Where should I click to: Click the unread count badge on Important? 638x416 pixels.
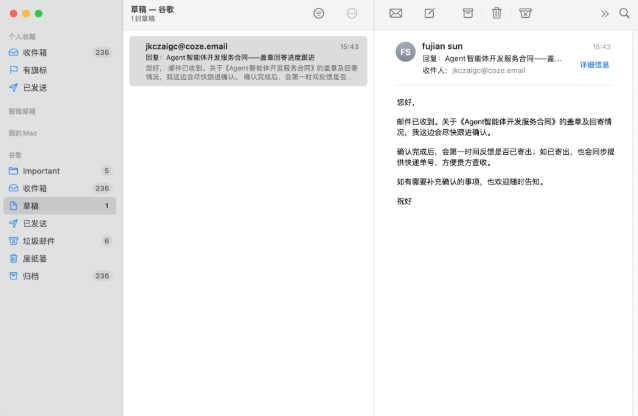point(107,171)
